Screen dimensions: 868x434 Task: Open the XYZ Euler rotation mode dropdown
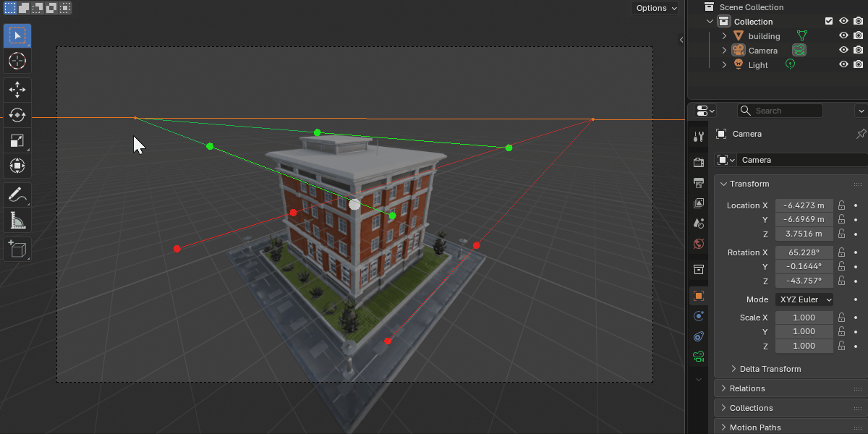(804, 299)
